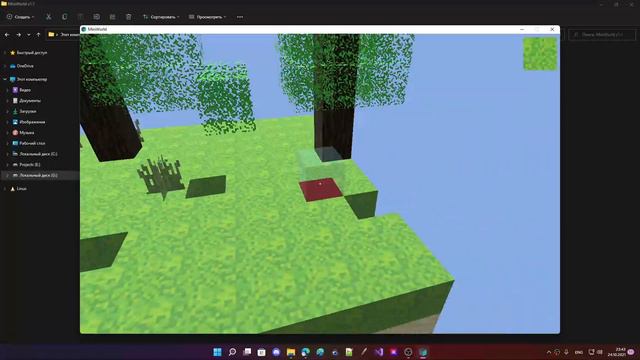This screenshot has height=360, width=640.
Task: Open the notification badge beside the clock
Action: [631, 352]
